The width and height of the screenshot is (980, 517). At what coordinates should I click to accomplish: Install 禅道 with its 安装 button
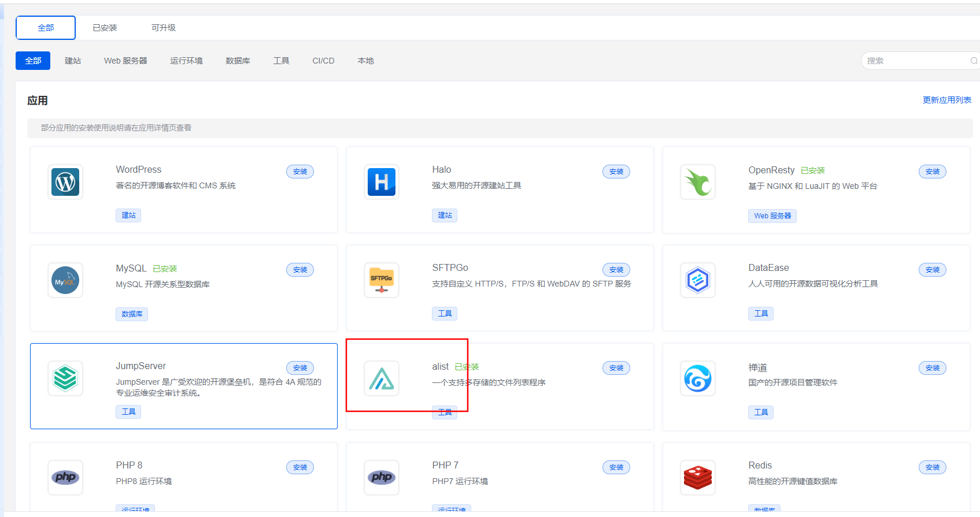pos(933,368)
